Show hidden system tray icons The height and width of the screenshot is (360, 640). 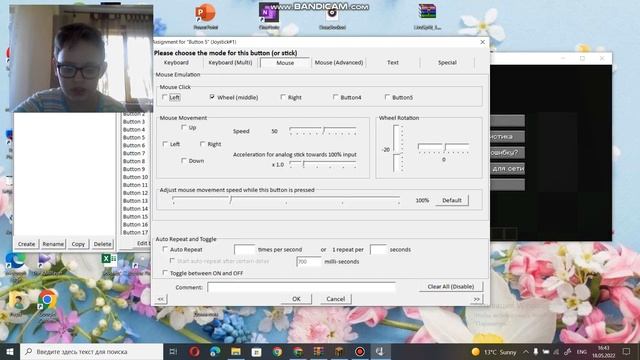[x=526, y=351]
